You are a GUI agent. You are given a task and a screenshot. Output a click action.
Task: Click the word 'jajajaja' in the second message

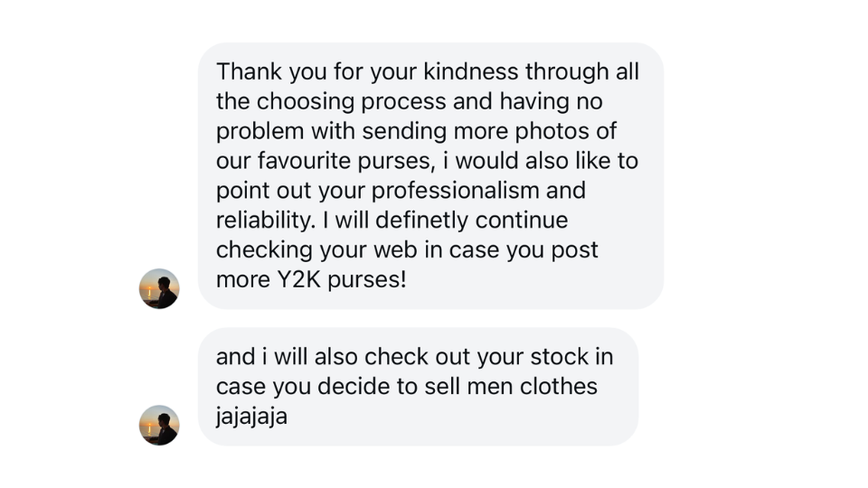(x=251, y=417)
